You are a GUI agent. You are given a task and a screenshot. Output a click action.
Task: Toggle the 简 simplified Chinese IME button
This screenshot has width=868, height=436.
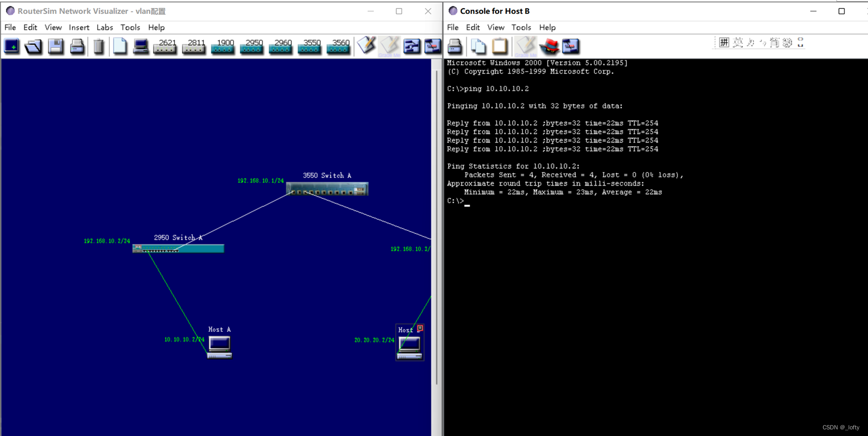(x=774, y=42)
